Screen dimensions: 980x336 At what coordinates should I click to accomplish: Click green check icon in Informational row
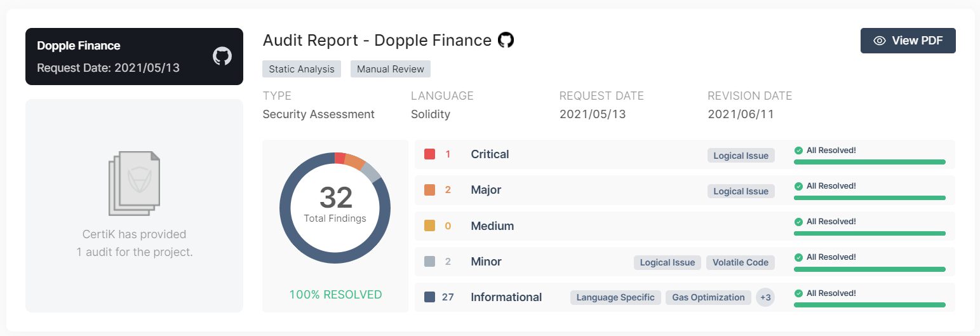click(798, 293)
